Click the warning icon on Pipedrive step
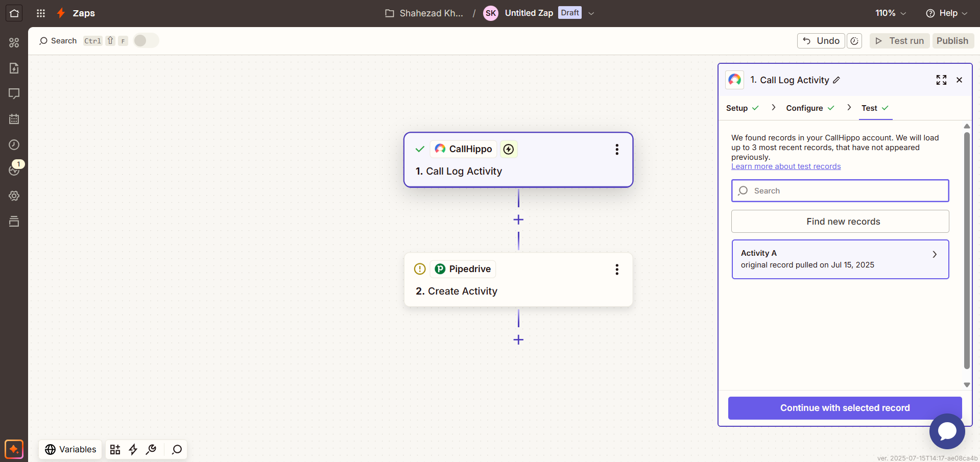The height and width of the screenshot is (462, 980). point(420,269)
